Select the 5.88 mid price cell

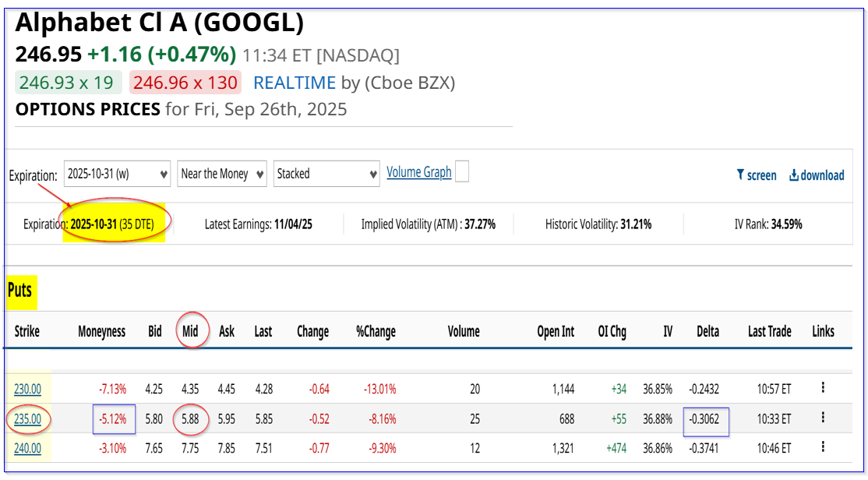[x=190, y=419]
